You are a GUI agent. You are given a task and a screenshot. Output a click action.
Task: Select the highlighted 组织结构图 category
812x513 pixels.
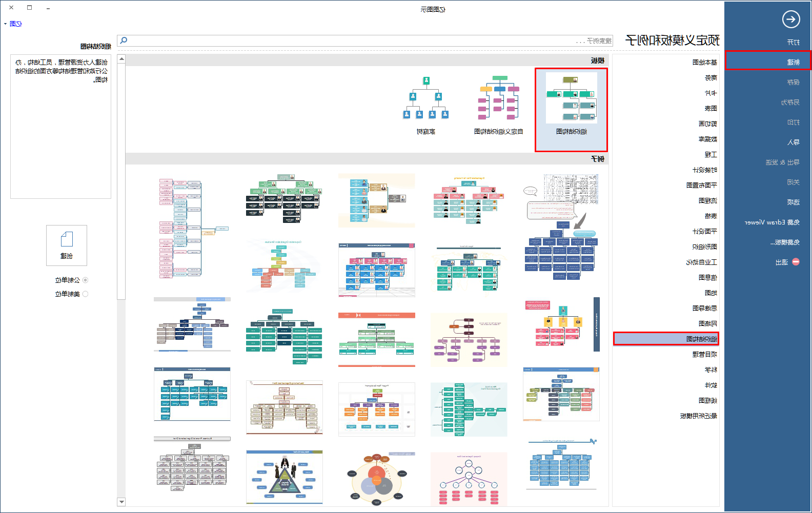[x=666, y=339]
